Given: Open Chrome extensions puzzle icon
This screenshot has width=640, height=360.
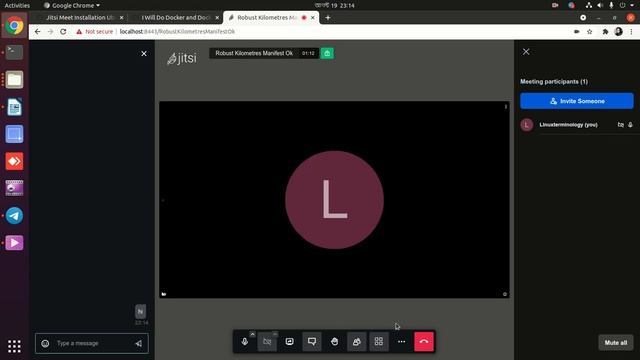Looking at the screenshot, I should [x=605, y=31].
